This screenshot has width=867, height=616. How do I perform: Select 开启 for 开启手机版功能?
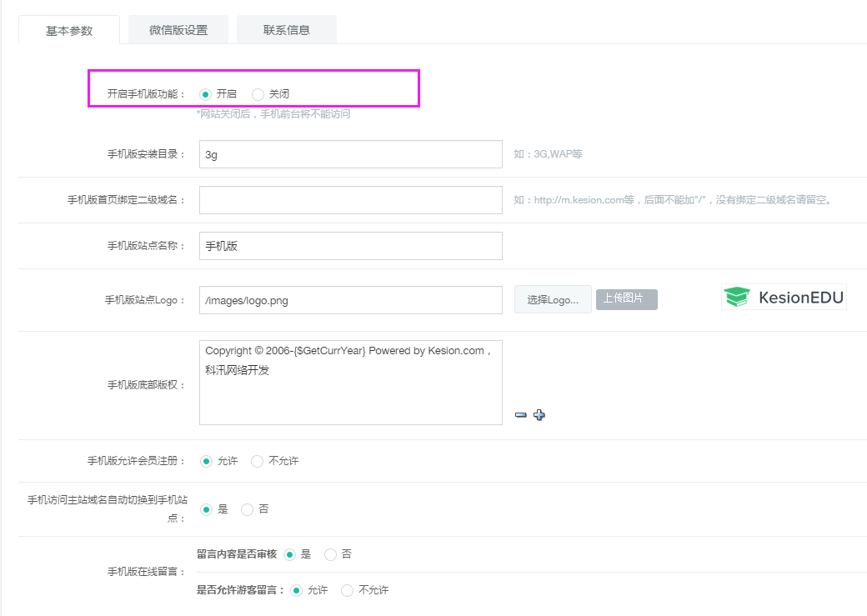point(206,94)
